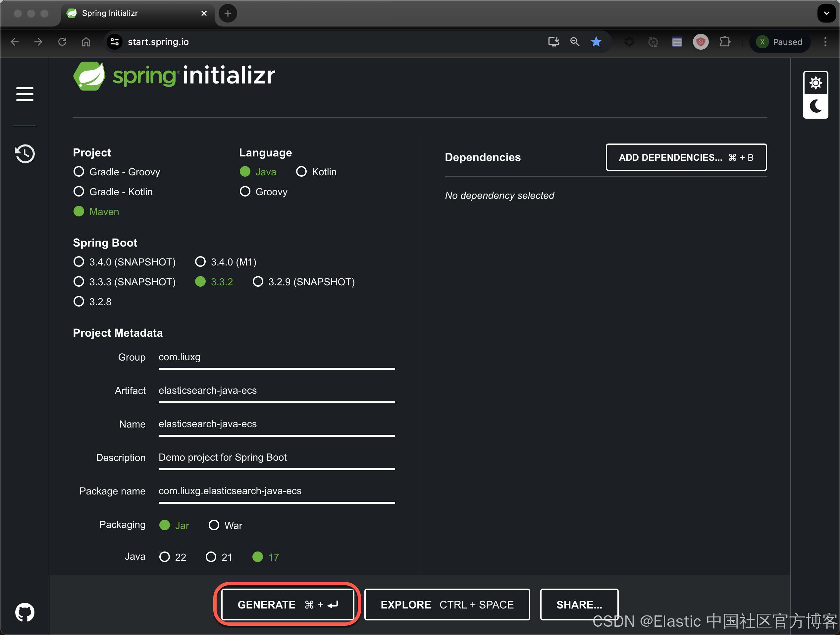Viewport: 840px width, 635px height.
Task: Go back with browser back arrow
Action: (15, 42)
